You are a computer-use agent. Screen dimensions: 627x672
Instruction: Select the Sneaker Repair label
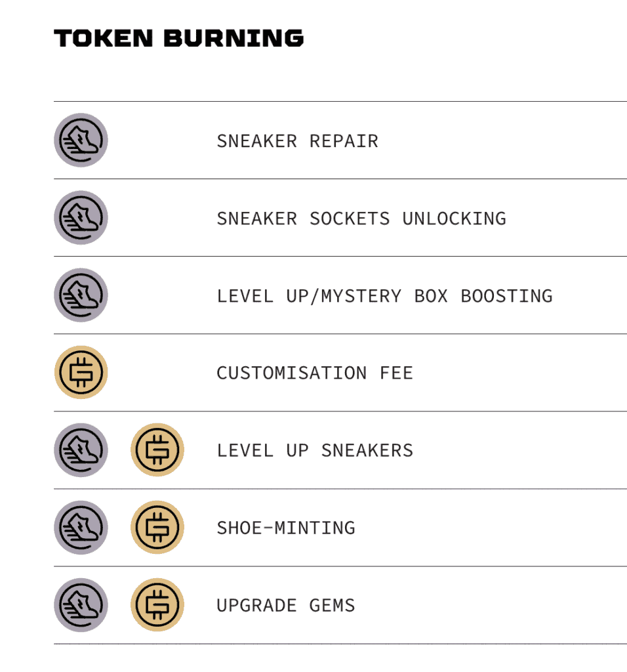[297, 141]
